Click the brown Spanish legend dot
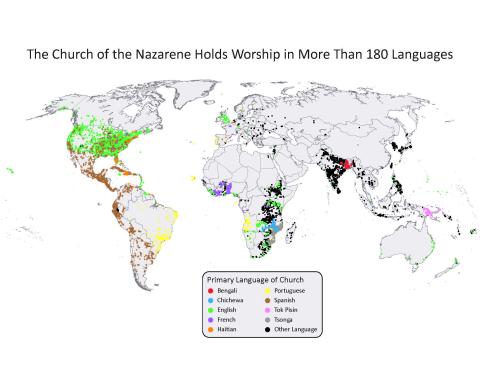480x371 pixels. (267, 300)
